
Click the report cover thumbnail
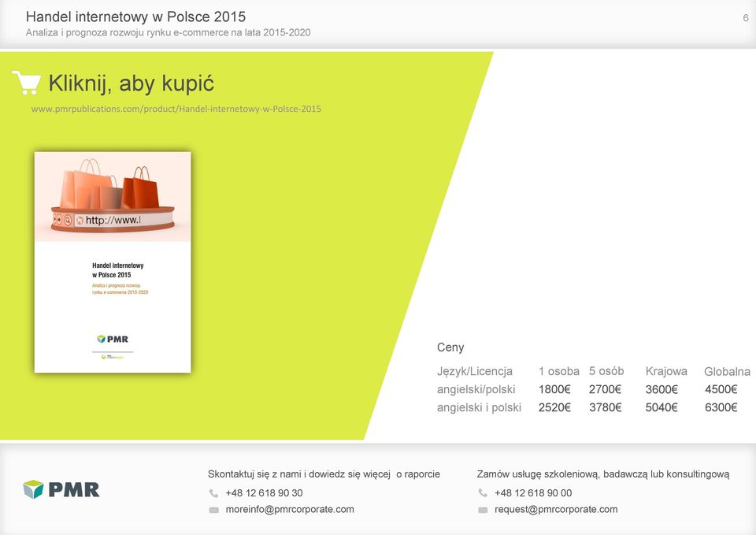coord(113,262)
